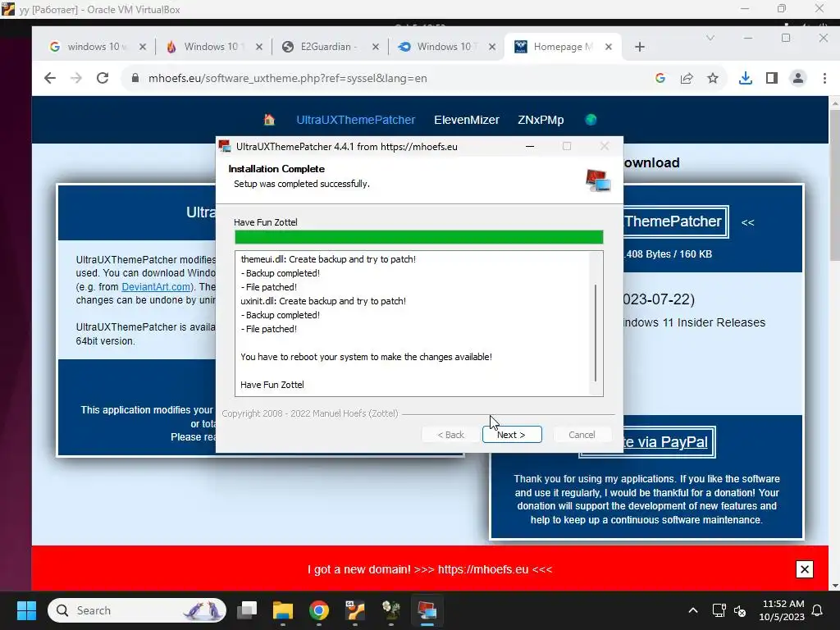
Task: Click the Google translate icon in address bar
Action: point(660,78)
